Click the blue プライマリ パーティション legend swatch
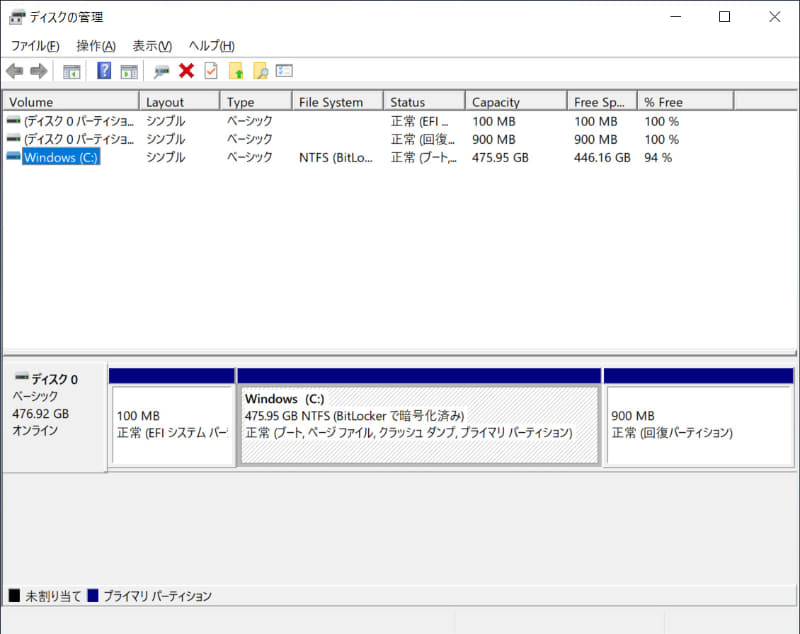This screenshot has width=800, height=634. pyautogui.click(x=93, y=595)
